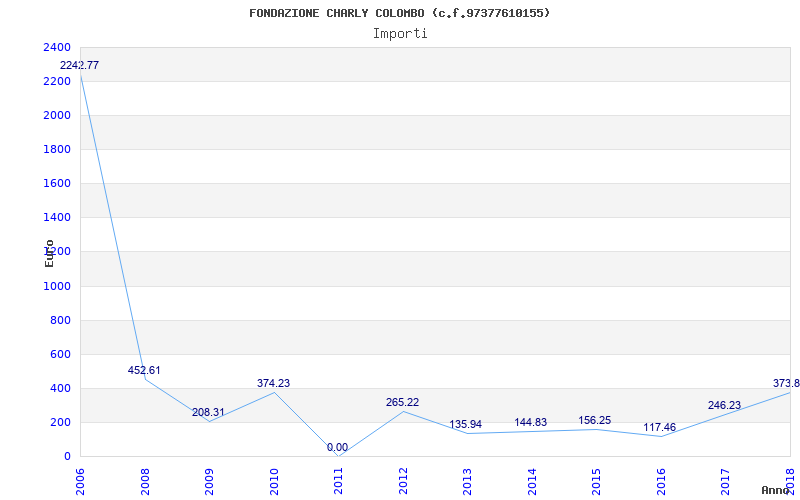Click the 800 y-axis tick label
Image resolution: width=800 pixels, height=500 pixels.
pos(61,320)
